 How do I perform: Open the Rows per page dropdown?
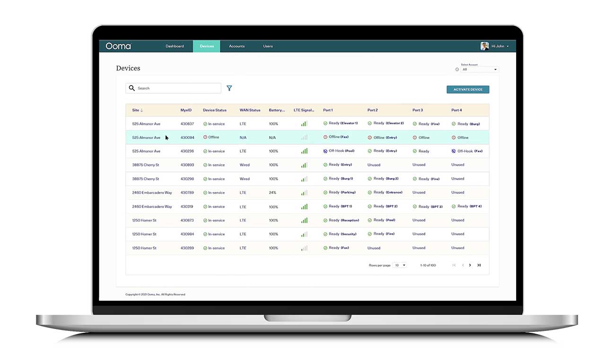(399, 265)
